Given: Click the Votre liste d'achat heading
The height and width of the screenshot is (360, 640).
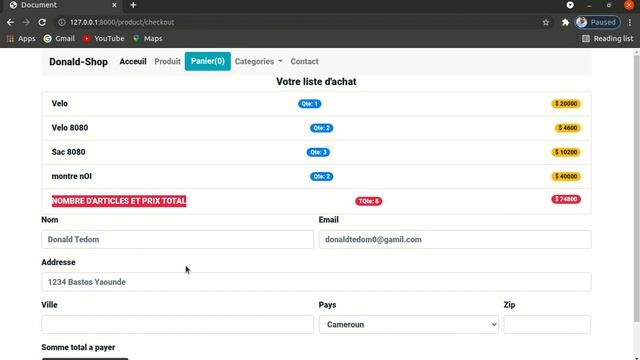Looking at the screenshot, I should pyautogui.click(x=316, y=82).
